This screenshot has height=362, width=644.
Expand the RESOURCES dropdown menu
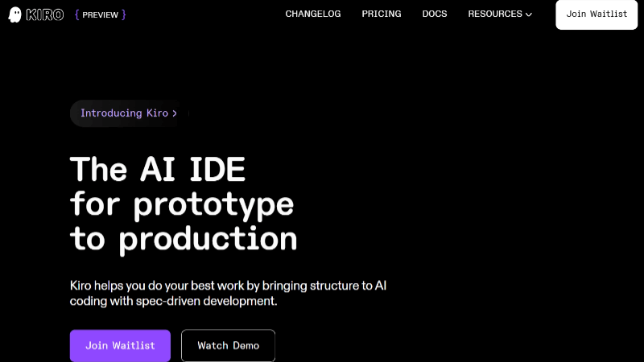[x=500, y=14]
